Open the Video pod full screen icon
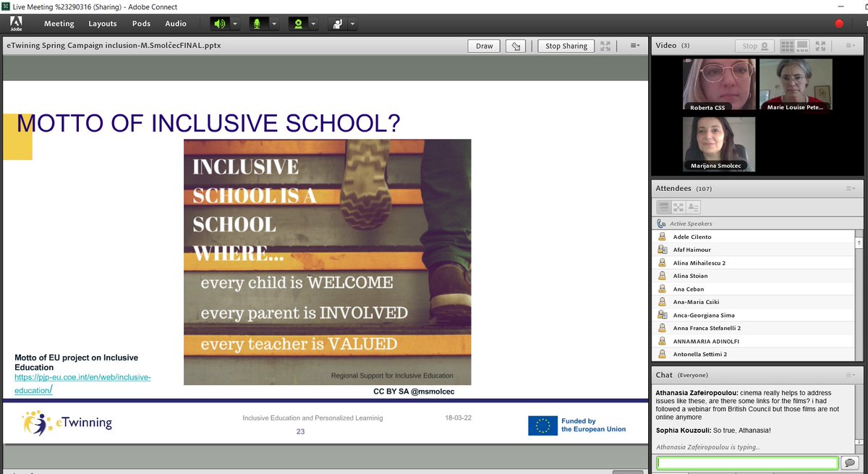The height and width of the screenshot is (474, 868). (x=820, y=45)
